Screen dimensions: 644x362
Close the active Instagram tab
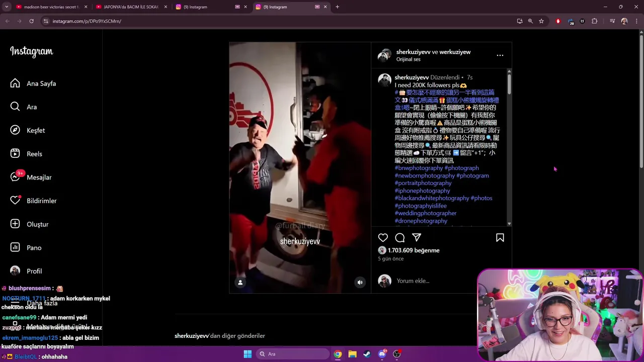pos(325,7)
